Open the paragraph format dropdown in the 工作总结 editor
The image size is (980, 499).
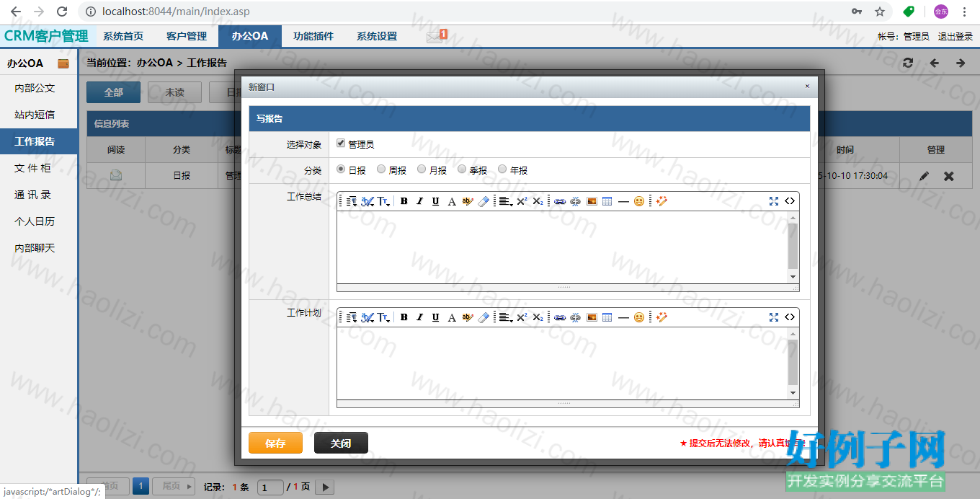click(x=352, y=201)
